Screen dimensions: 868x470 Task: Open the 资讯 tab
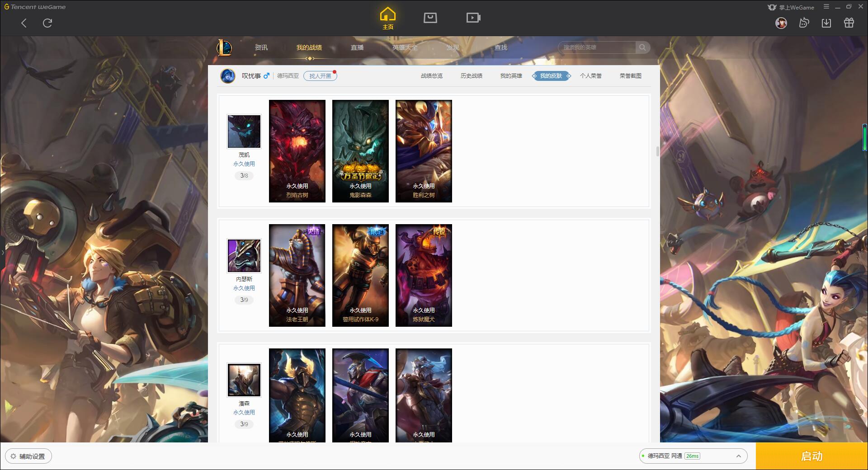pyautogui.click(x=261, y=47)
